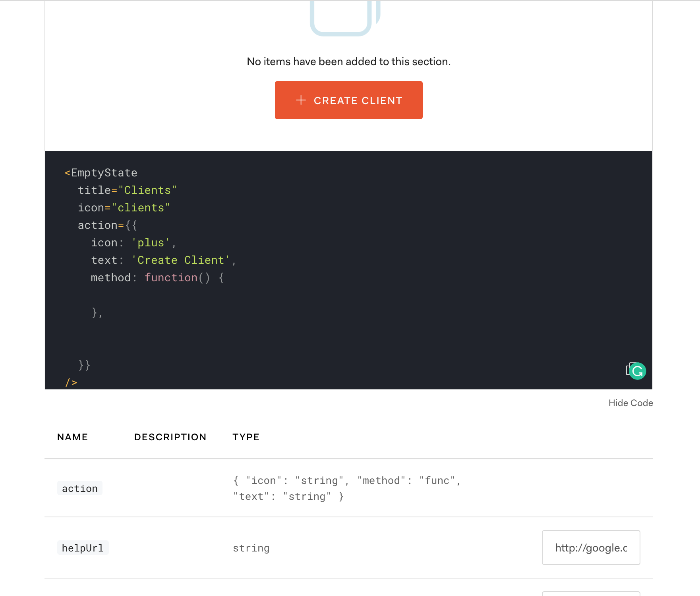Click the TYPE column header
Screen dimensions: 700x596
tap(246, 437)
